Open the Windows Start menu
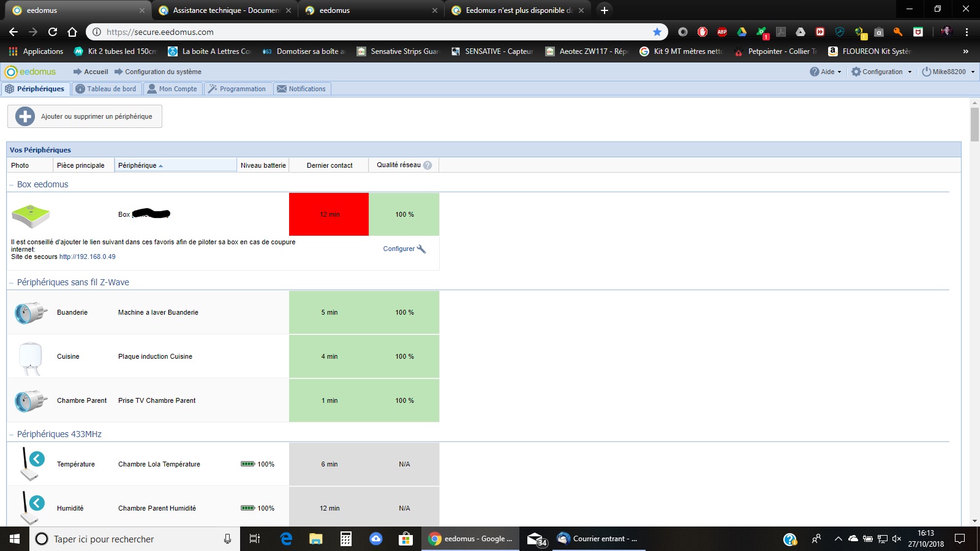 point(15,539)
